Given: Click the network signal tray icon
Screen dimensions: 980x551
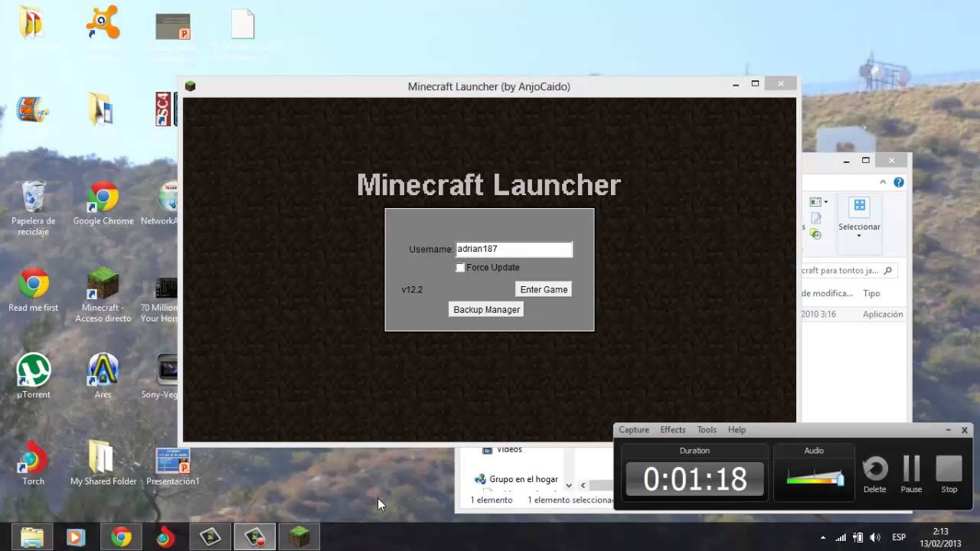Looking at the screenshot, I should (x=841, y=537).
